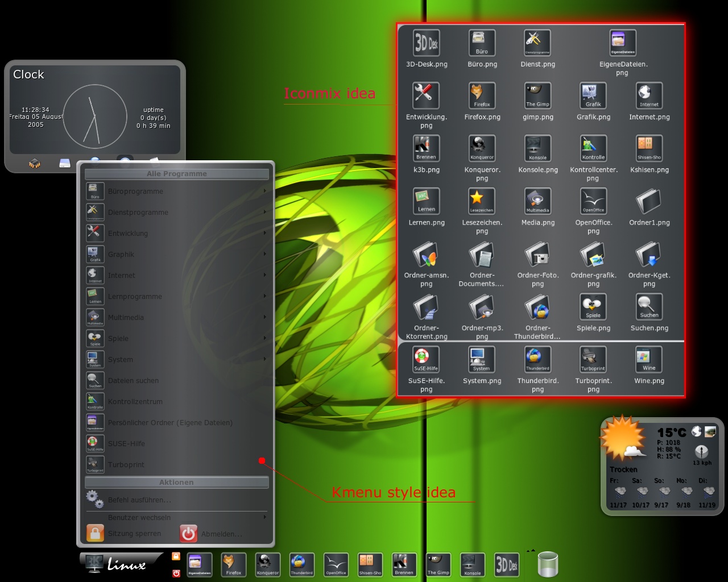Open Shisen-Sho game in the dock
728x582 pixels.
pos(370,565)
